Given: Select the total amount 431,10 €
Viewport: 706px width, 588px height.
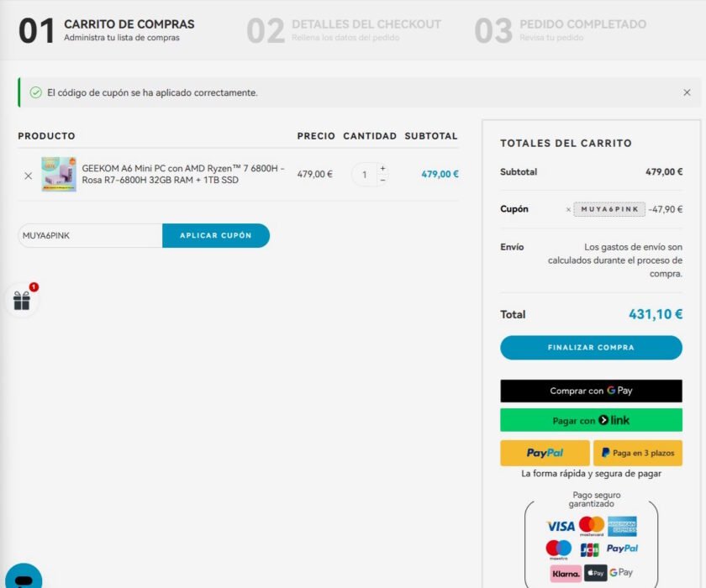Looking at the screenshot, I should [x=656, y=314].
